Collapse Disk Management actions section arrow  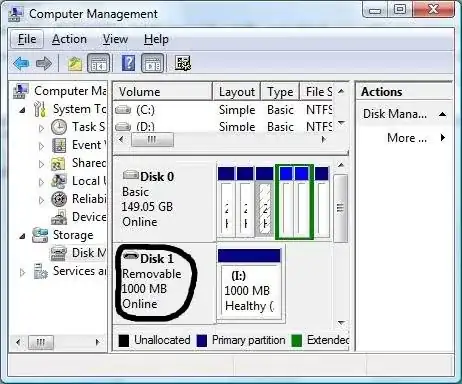442,114
